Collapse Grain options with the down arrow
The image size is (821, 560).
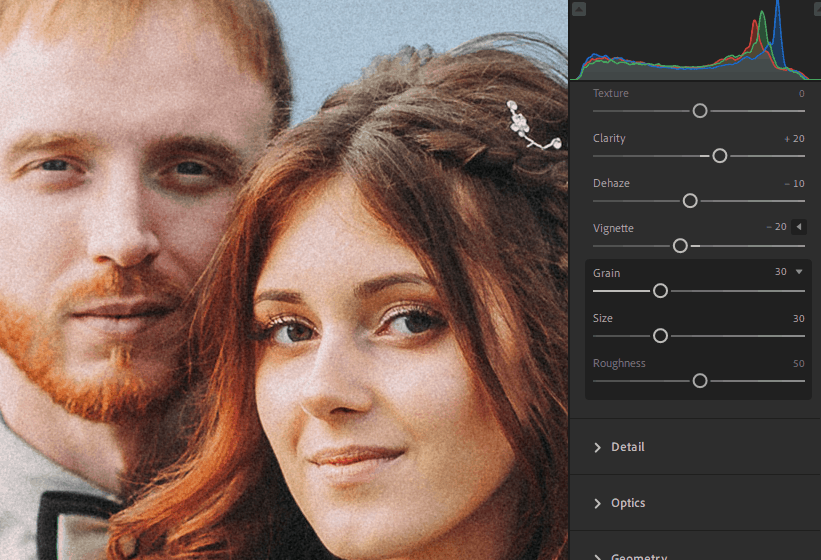[798, 272]
